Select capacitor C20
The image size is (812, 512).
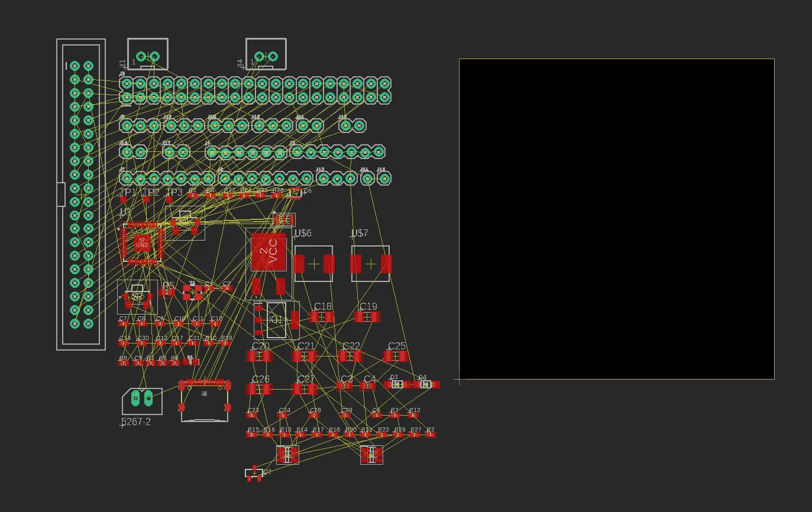pyautogui.click(x=259, y=356)
